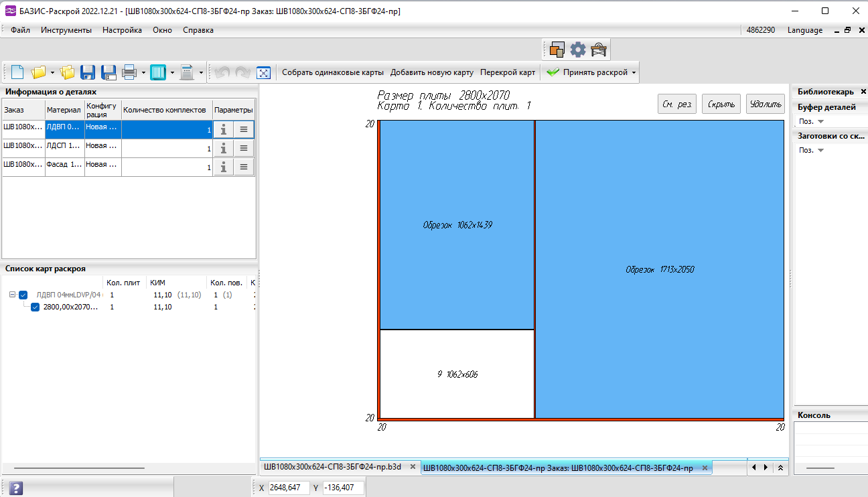
Task: Create a new document with the blank page icon
Action: pos(17,72)
